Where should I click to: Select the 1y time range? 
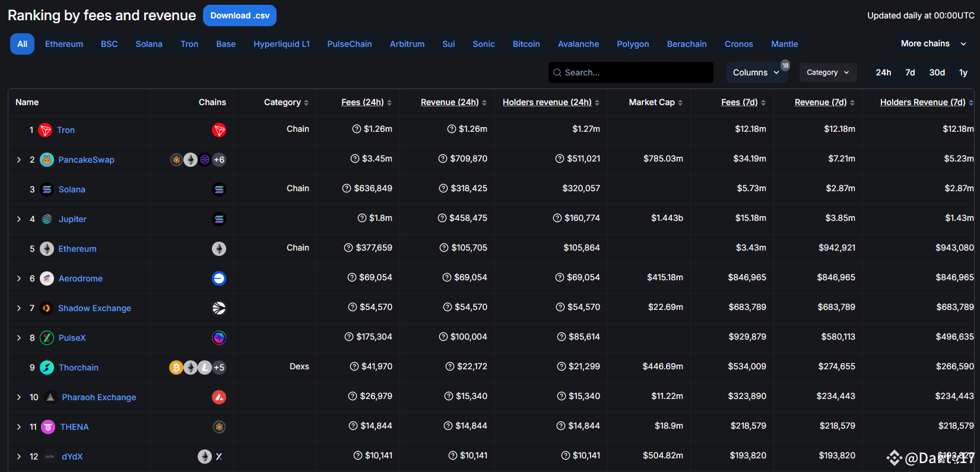963,72
